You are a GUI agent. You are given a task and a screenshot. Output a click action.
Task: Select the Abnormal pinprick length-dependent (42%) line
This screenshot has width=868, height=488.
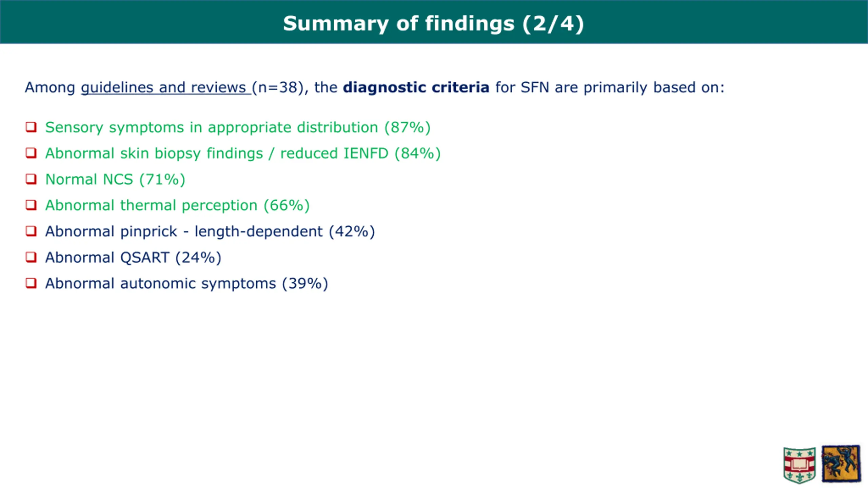click(210, 232)
